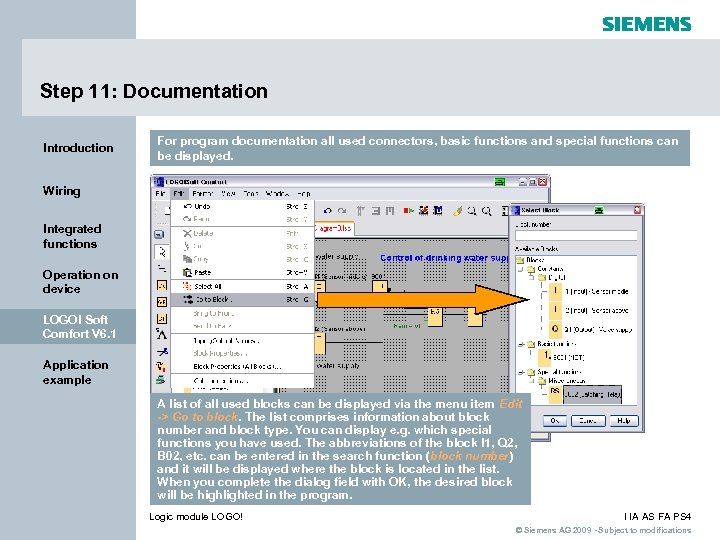
Task: Open the File menu
Action: tap(160, 194)
